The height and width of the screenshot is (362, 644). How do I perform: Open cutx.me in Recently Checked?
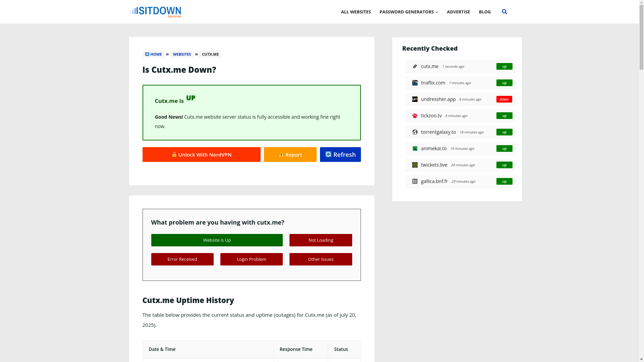(x=429, y=66)
